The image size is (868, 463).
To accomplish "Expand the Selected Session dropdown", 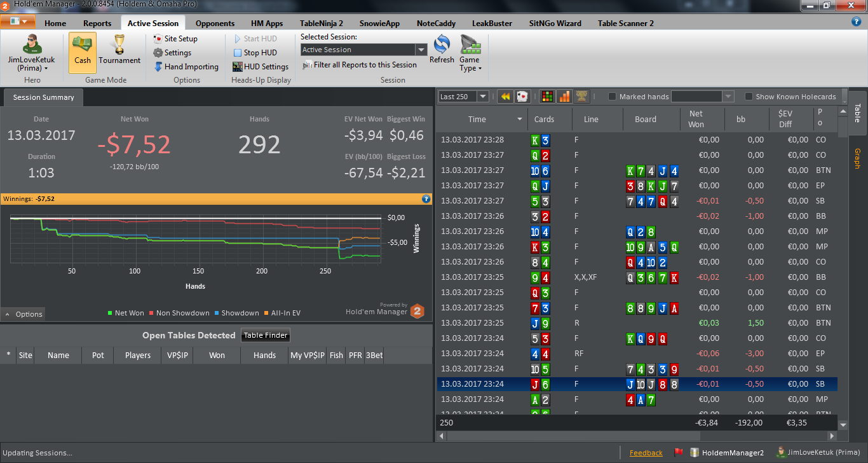I will point(421,50).
